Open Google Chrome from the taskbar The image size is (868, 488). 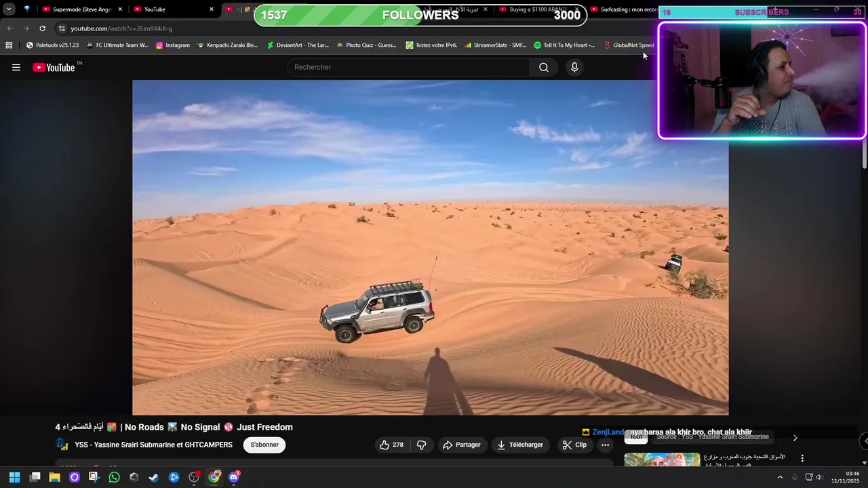click(214, 477)
